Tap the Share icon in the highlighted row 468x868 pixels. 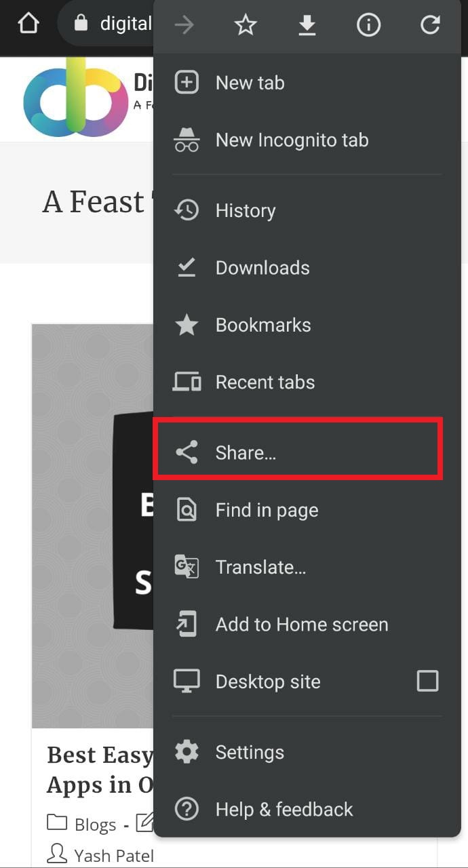click(187, 452)
